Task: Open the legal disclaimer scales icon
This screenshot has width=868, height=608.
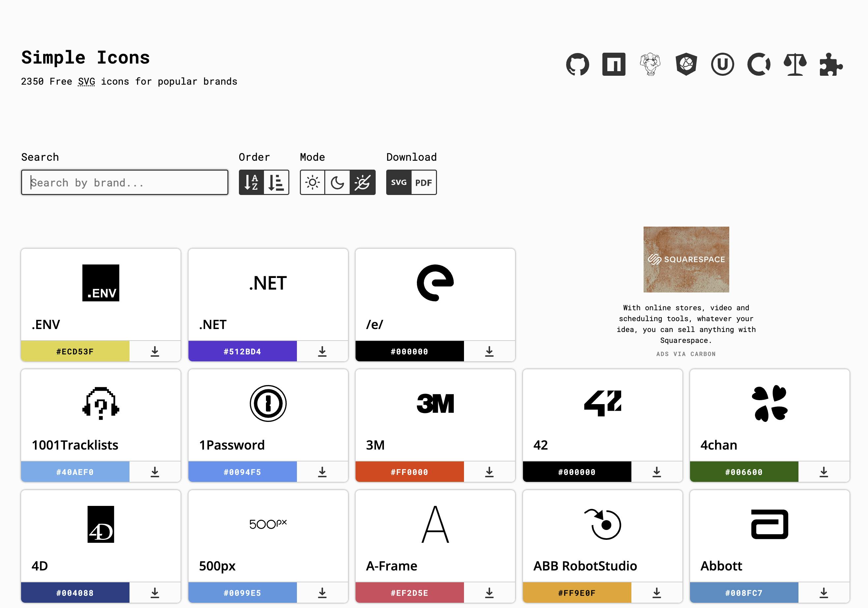Action: [795, 64]
